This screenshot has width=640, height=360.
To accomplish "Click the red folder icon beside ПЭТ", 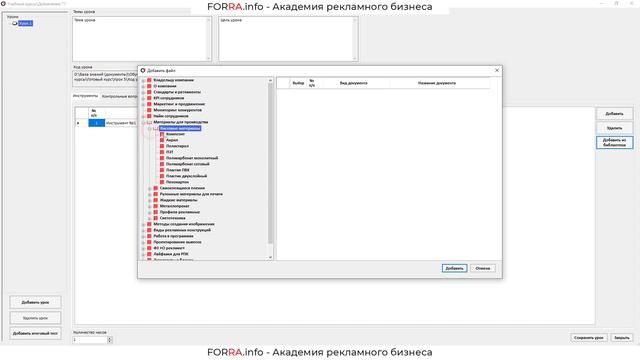I will (x=162, y=152).
